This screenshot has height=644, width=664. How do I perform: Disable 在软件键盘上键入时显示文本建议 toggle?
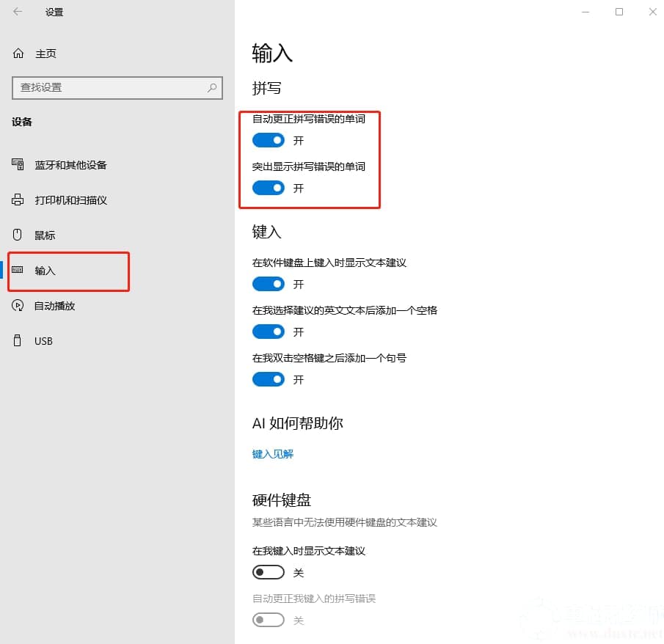click(268, 284)
